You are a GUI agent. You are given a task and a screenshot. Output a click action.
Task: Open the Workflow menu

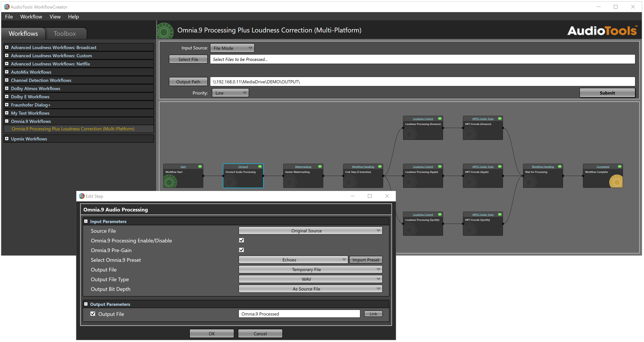pyautogui.click(x=31, y=16)
